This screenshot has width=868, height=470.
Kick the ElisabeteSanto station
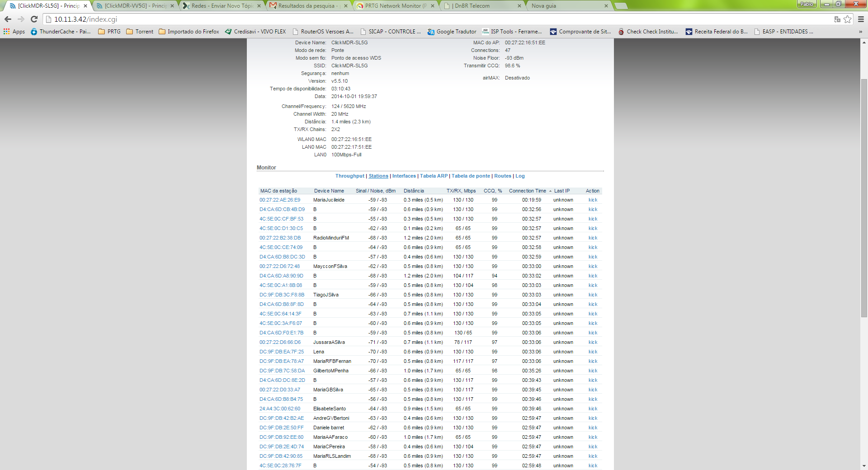[593, 409]
